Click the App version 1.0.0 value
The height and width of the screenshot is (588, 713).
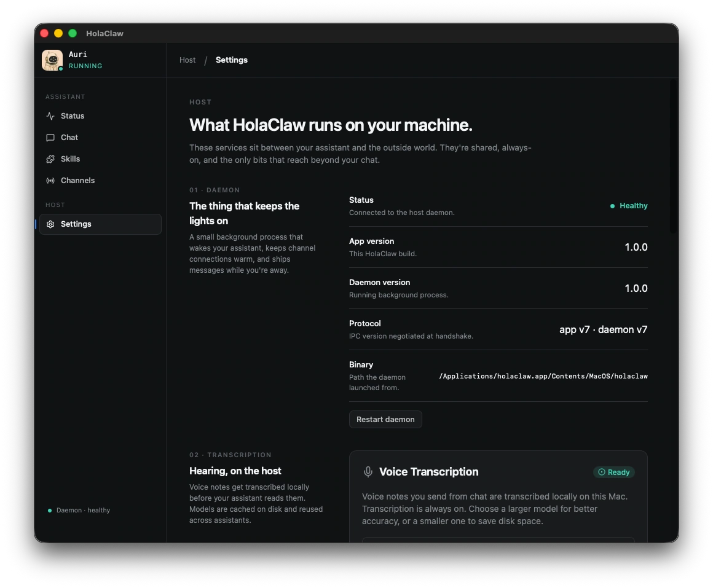click(x=636, y=247)
